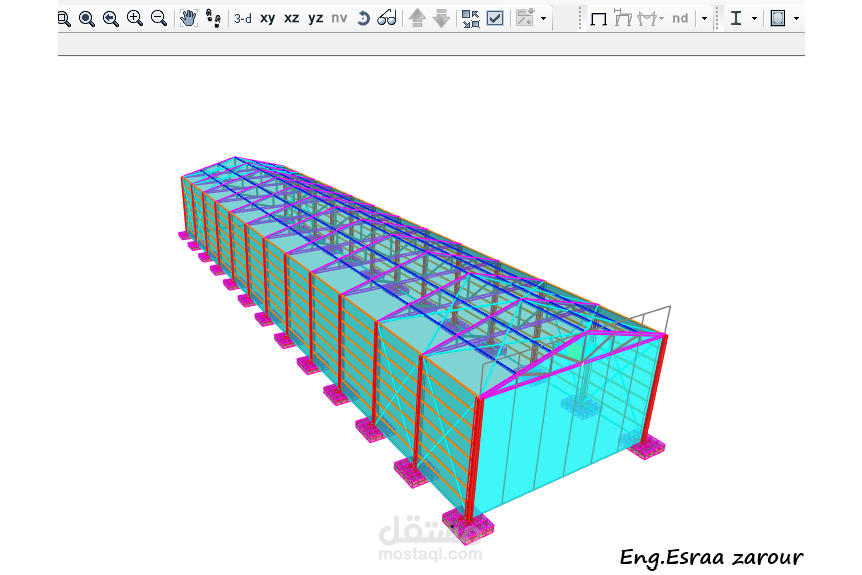The height and width of the screenshot is (575, 862).
Task: Click Restore Previous Zoom icon
Action: (x=110, y=19)
